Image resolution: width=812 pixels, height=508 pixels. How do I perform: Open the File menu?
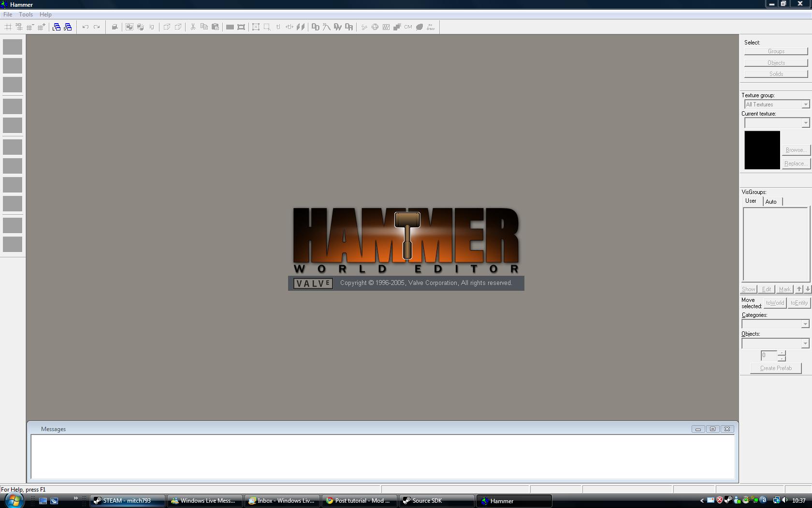8,15
